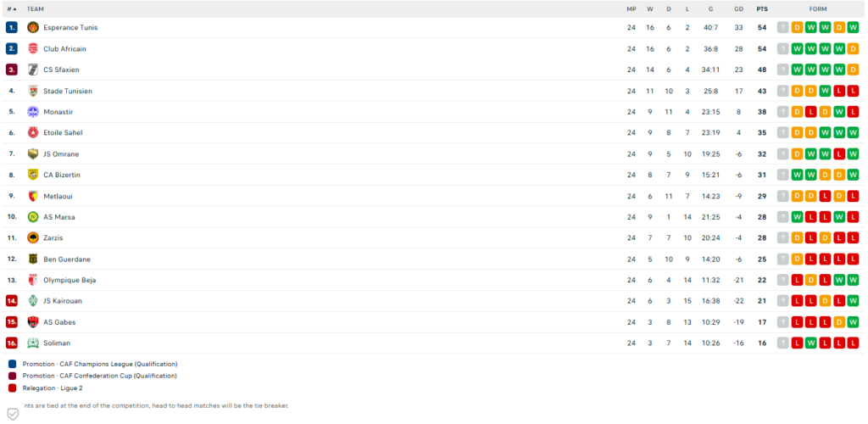Open the CS Sfaxien club logo
The height and width of the screenshot is (424, 868).
click(33, 70)
